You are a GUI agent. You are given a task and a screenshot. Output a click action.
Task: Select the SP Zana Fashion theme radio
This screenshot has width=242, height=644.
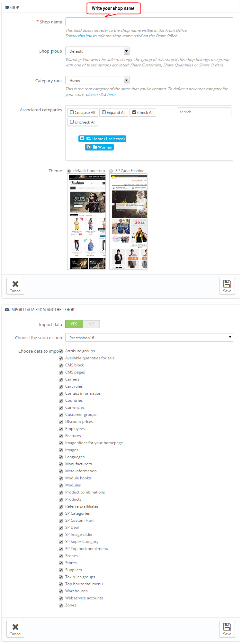coord(111,171)
